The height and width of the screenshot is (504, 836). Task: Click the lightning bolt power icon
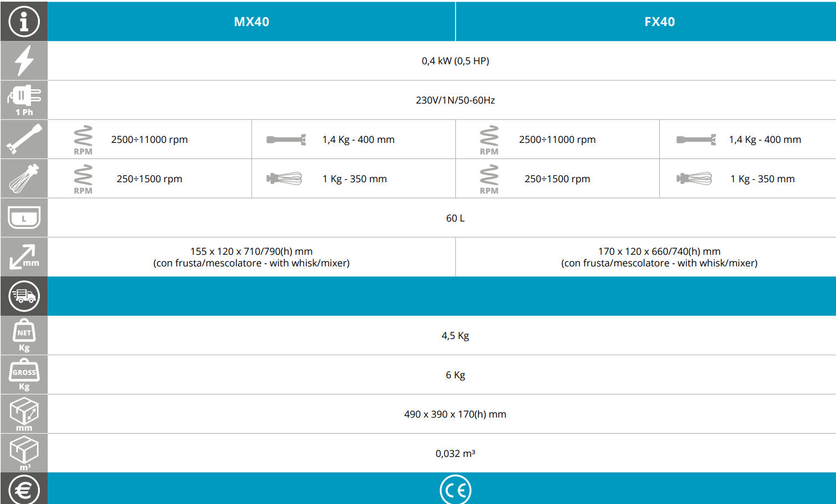(24, 60)
